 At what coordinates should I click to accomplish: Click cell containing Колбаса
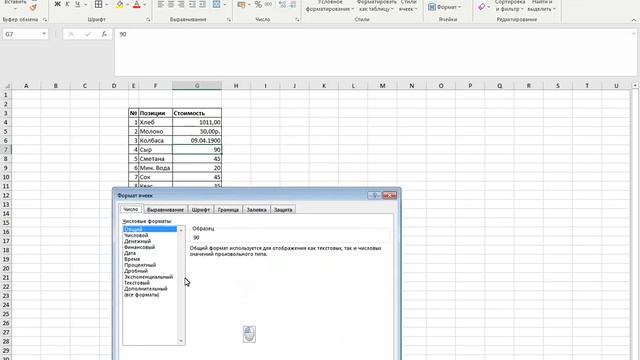tap(155, 140)
